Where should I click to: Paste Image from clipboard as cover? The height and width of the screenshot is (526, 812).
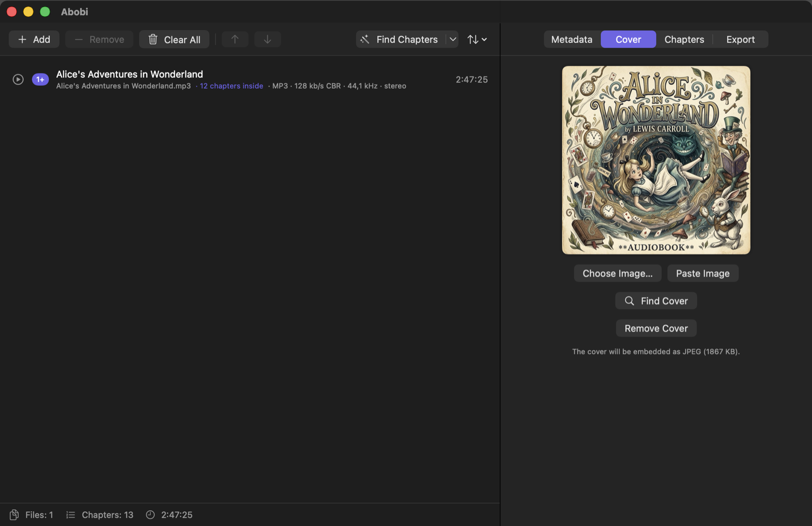point(703,273)
